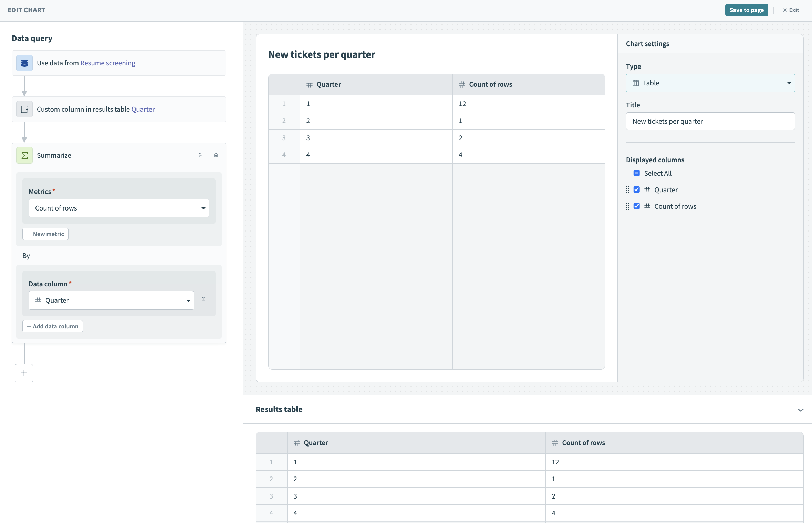The width and height of the screenshot is (812, 523).
Task: Open the chart Type dropdown
Action: coord(710,83)
